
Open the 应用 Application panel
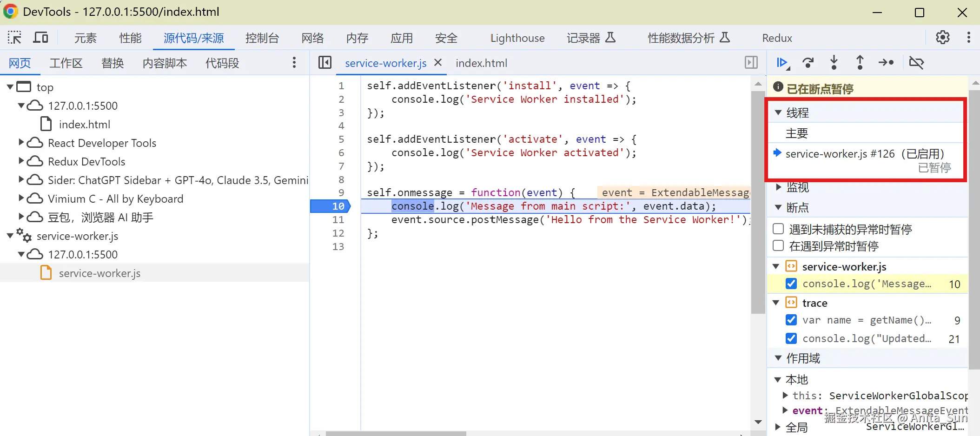[x=402, y=38]
